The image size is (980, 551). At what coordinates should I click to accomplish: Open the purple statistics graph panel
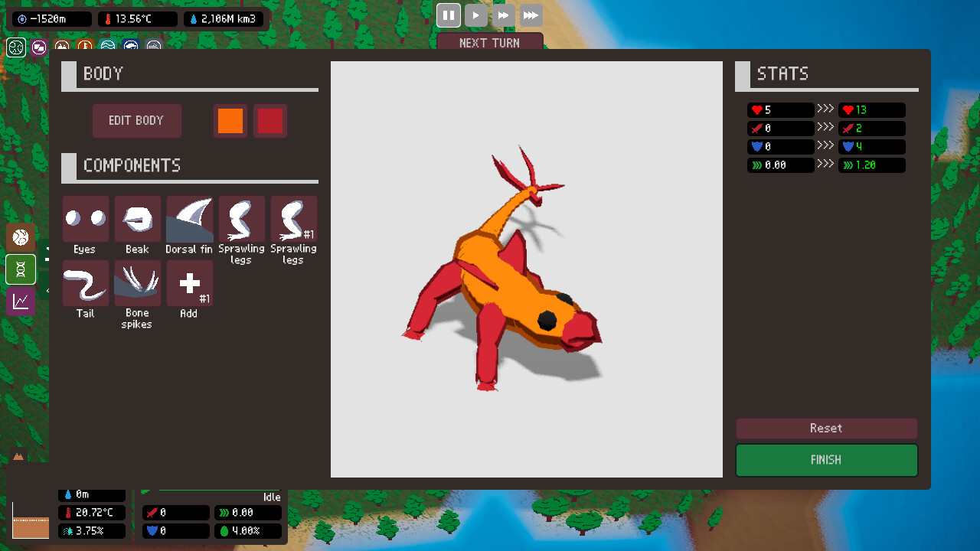click(21, 302)
